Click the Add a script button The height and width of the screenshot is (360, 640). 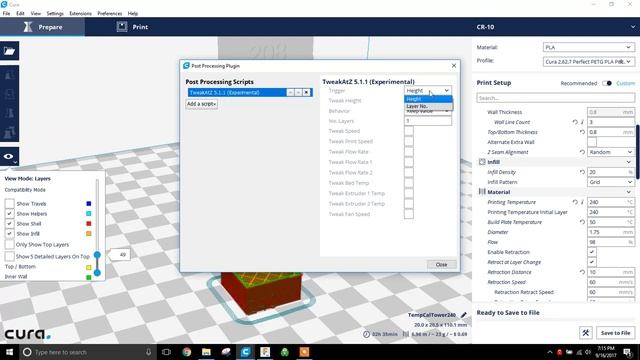pyautogui.click(x=201, y=104)
